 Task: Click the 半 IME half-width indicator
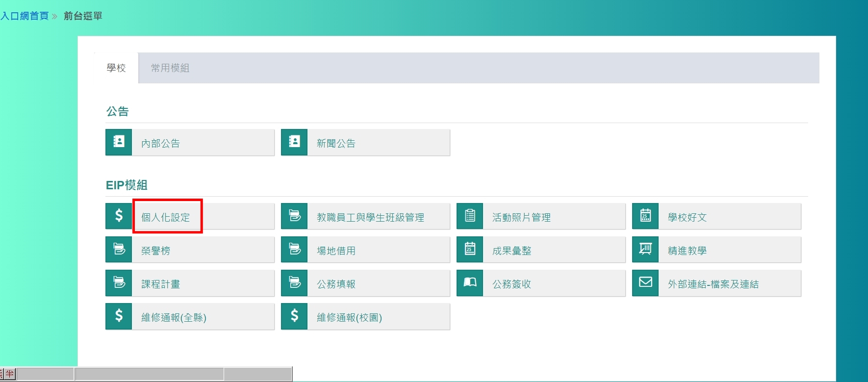coord(10,374)
